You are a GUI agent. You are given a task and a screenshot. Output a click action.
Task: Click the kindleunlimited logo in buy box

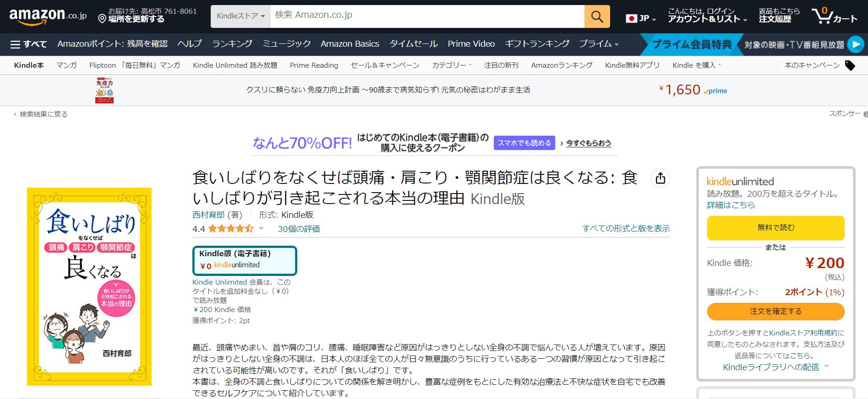pos(740,181)
